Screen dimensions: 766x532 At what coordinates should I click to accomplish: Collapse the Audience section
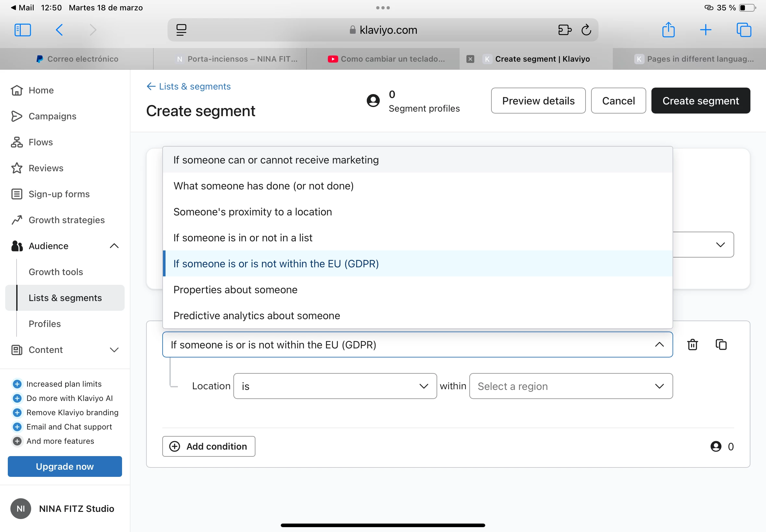click(x=114, y=246)
